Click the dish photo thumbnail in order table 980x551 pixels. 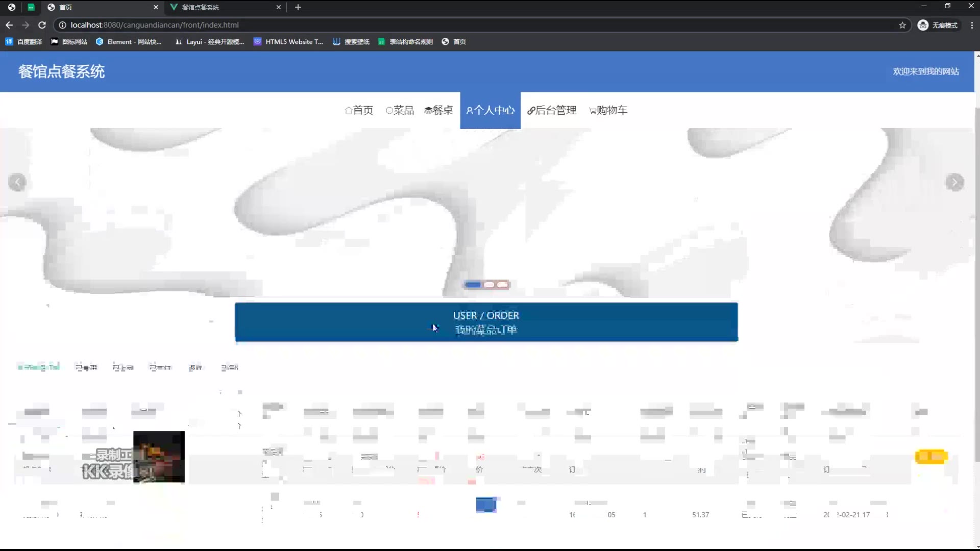click(159, 456)
